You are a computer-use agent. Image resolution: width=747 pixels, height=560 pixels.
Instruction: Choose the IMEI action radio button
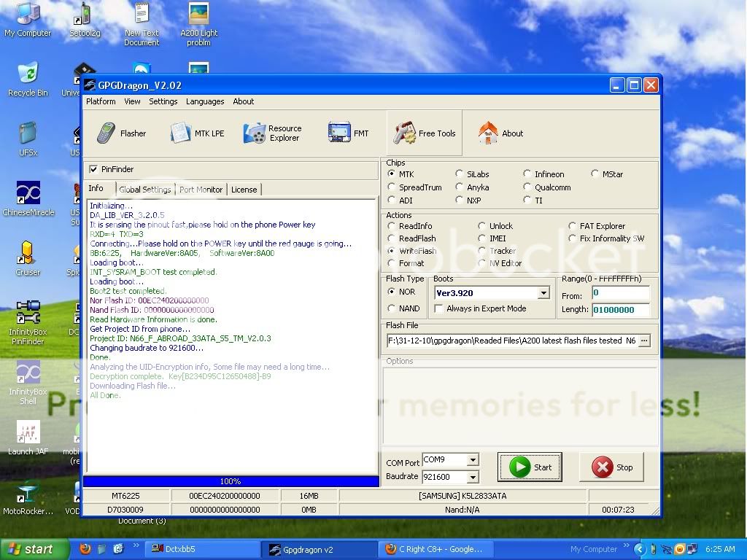pos(481,238)
